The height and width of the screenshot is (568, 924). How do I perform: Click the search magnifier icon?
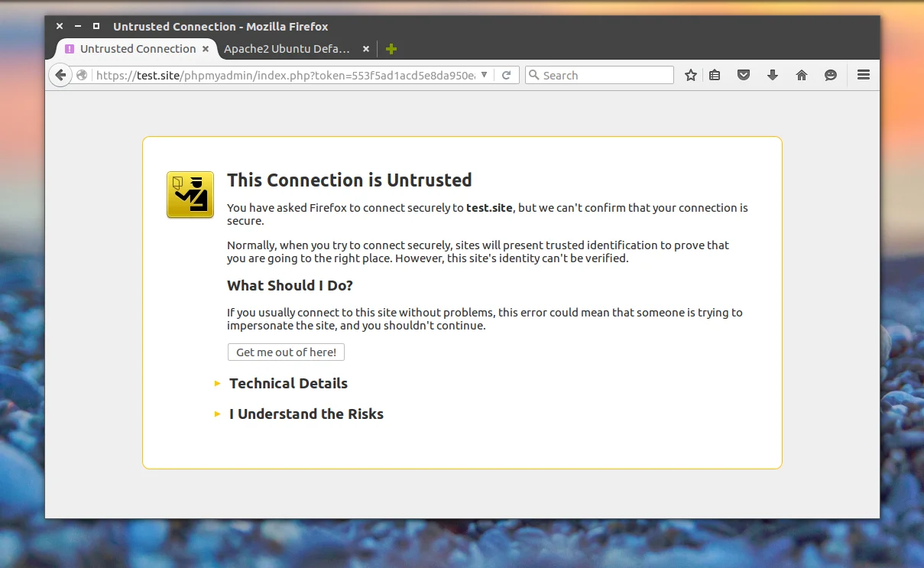point(535,75)
